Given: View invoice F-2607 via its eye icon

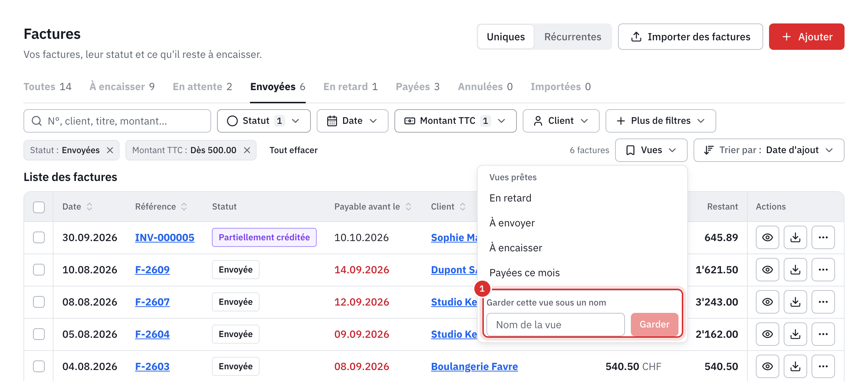Looking at the screenshot, I should (767, 302).
